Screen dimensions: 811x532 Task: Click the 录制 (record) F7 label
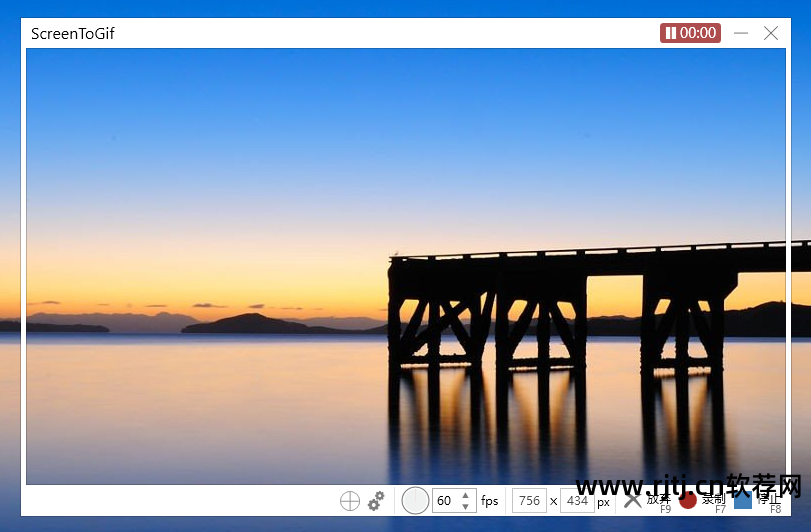(x=714, y=499)
